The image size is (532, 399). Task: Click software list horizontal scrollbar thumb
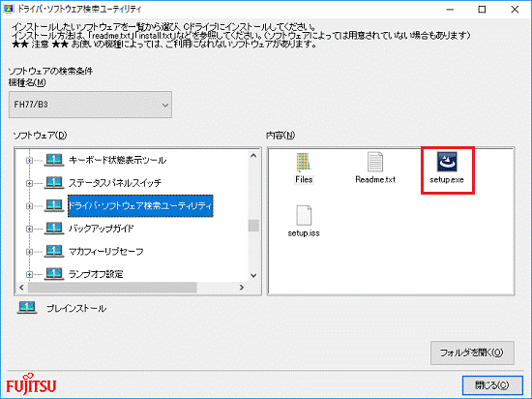click(112, 288)
